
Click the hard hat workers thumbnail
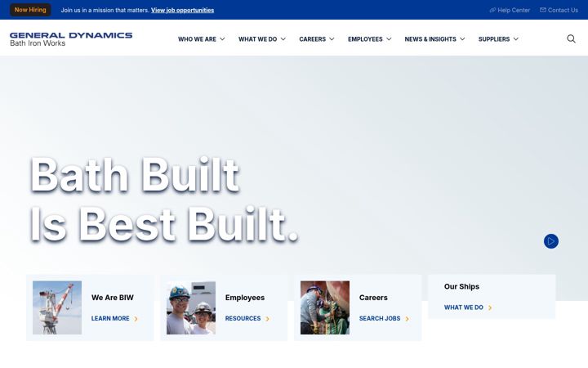tap(191, 307)
